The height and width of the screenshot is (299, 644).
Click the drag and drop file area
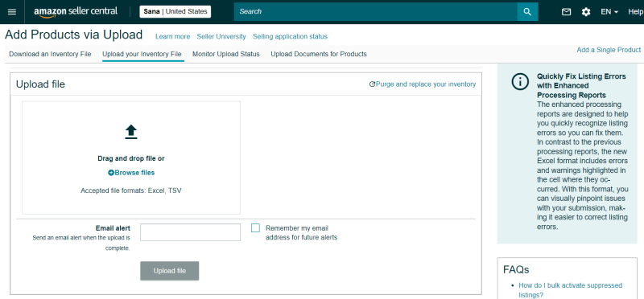point(131,158)
